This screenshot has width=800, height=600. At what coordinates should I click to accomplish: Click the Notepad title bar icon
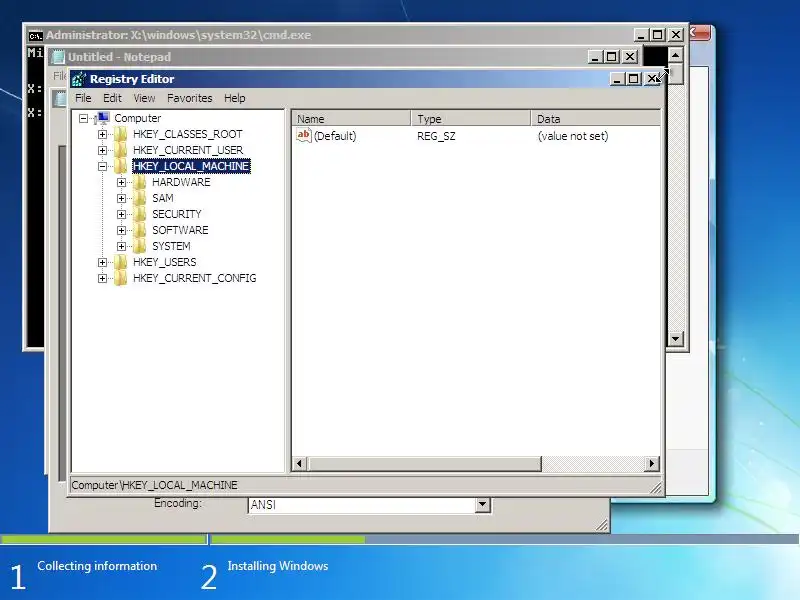(x=59, y=57)
